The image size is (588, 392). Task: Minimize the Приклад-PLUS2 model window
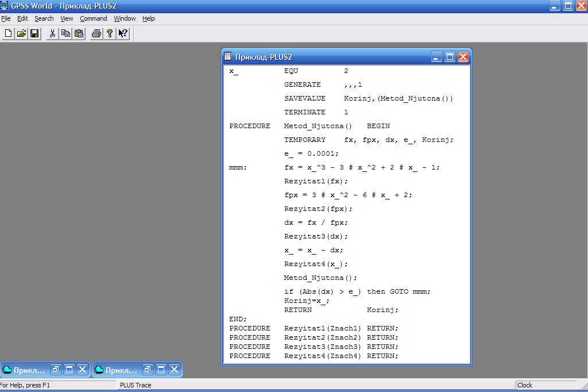click(436, 57)
